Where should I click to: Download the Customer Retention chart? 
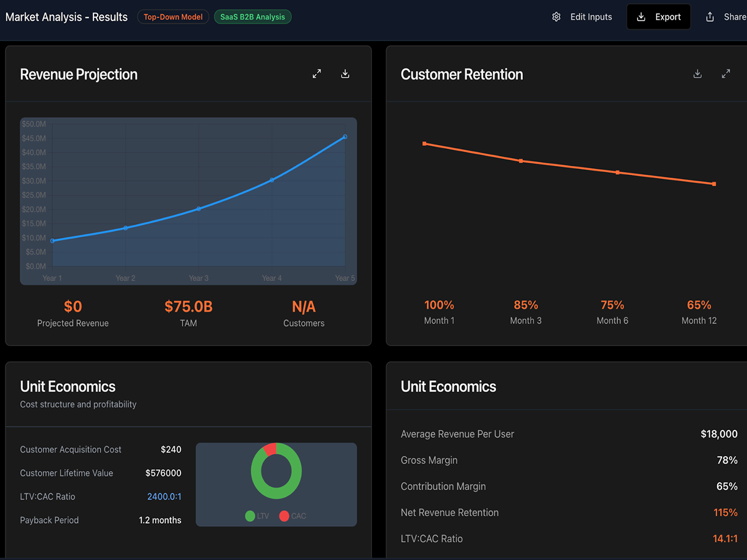698,74
